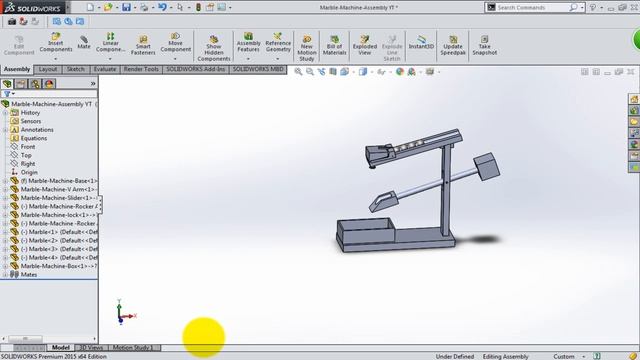Click Update Speedpak
This screenshot has width=640, height=360.
click(x=453, y=45)
